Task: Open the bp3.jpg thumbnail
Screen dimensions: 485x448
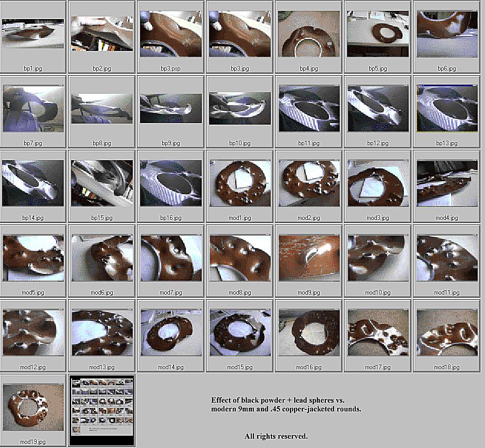Action: click(240, 33)
